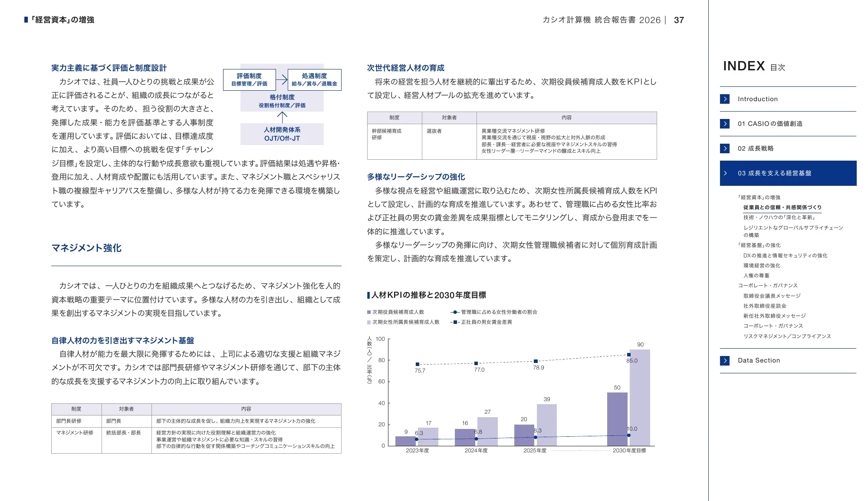Screen dimensions: 868x501
Task: Select the highlighted 03 成長を支える経営基盤 tab
Action: (x=788, y=173)
